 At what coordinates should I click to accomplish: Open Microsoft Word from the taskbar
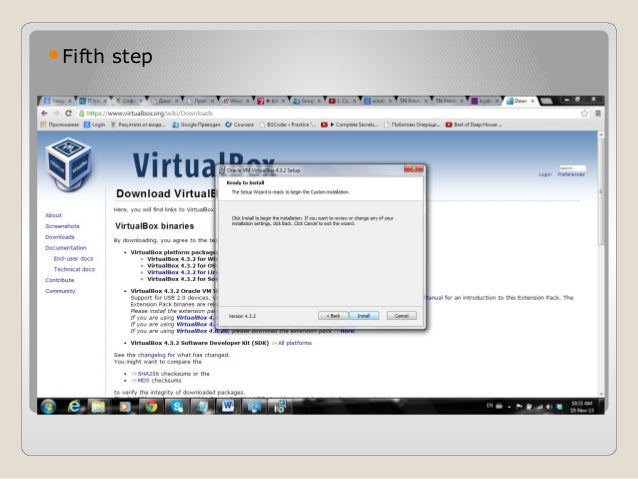tap(228, 407)
